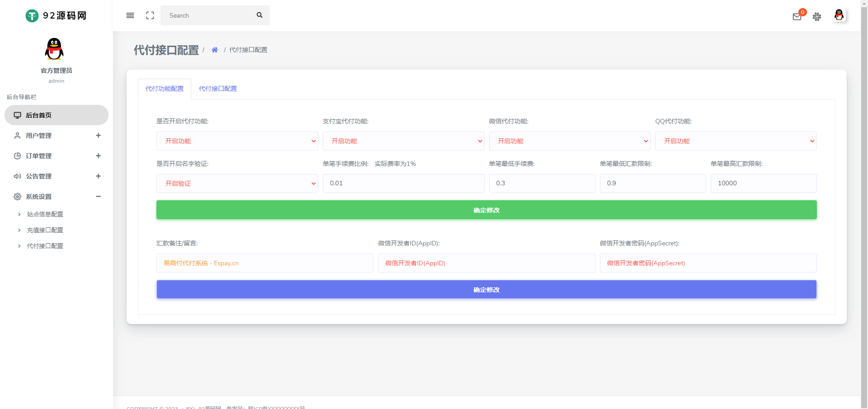Screen dimensions: 868x409
Task: Open the Slack-style apps icon in header
Action: pyautogui.click(x=817, y=17)
